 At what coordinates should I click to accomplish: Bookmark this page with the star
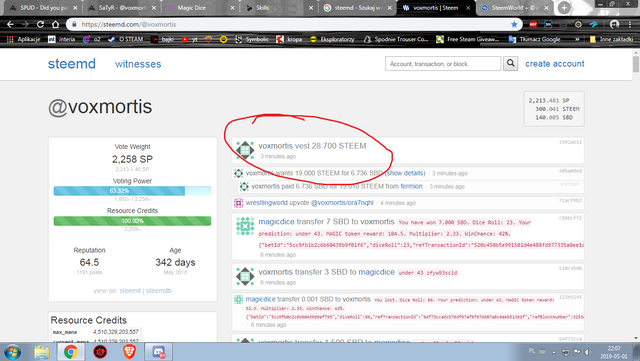coord(514,25)
